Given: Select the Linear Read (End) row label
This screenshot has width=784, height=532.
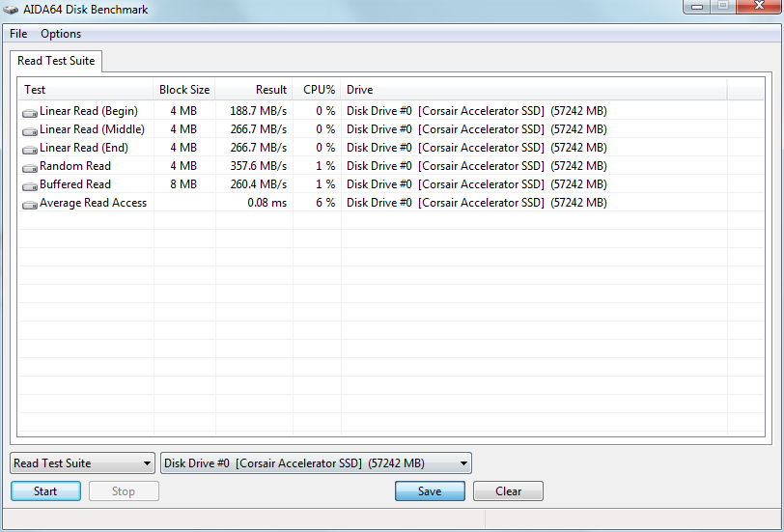Looking at the screenshot, I should coord(83,148).
